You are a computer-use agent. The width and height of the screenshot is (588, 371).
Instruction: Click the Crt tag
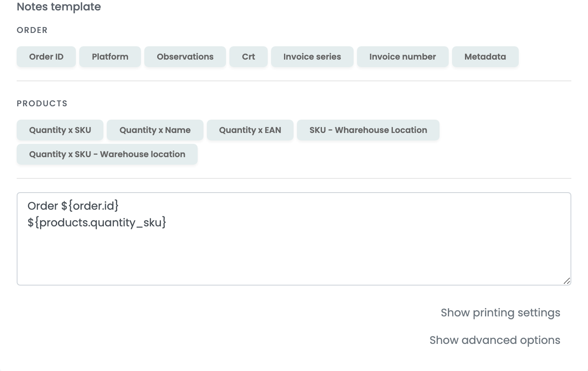pyautogui.click(x=249, y=57)
